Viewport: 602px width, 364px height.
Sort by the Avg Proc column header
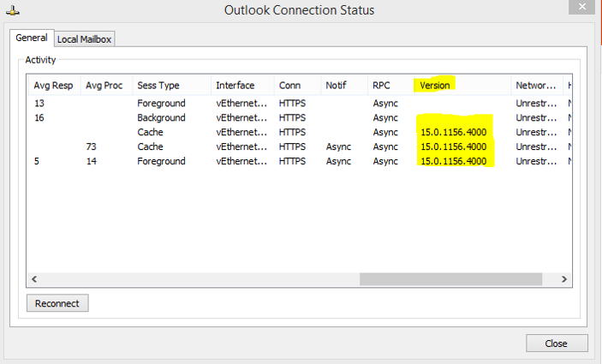[x=104, y=86]
